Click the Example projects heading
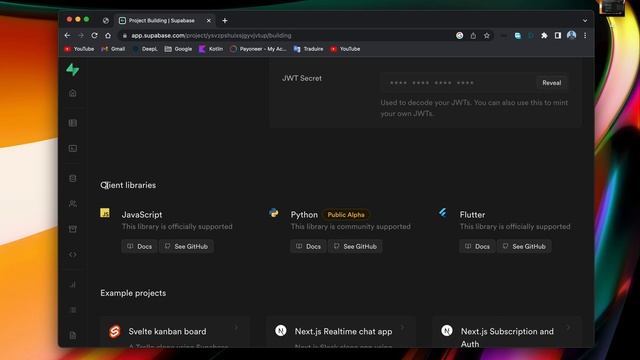This screenshot has height=360, width=640. tap(133, 293)
